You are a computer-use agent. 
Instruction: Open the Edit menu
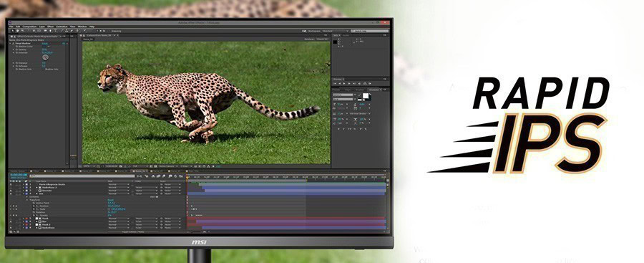(x=18, y=27)
